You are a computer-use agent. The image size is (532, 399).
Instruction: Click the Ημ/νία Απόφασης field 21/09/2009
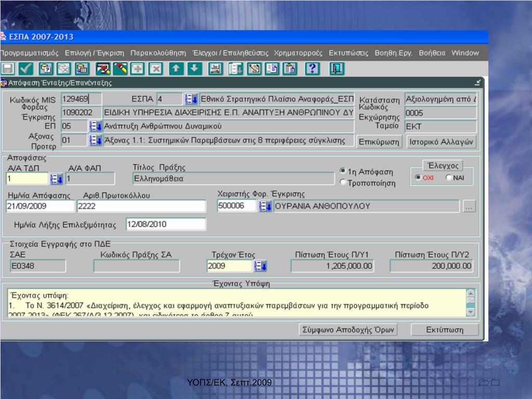click(x=40, y=206)
